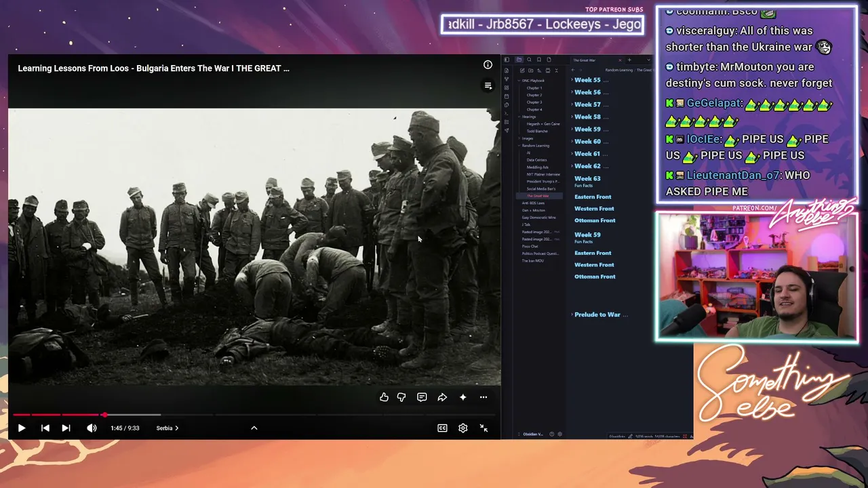The image size is (868, 488).
Task: Close The Great War tab
Action: [x=619, y=60]
